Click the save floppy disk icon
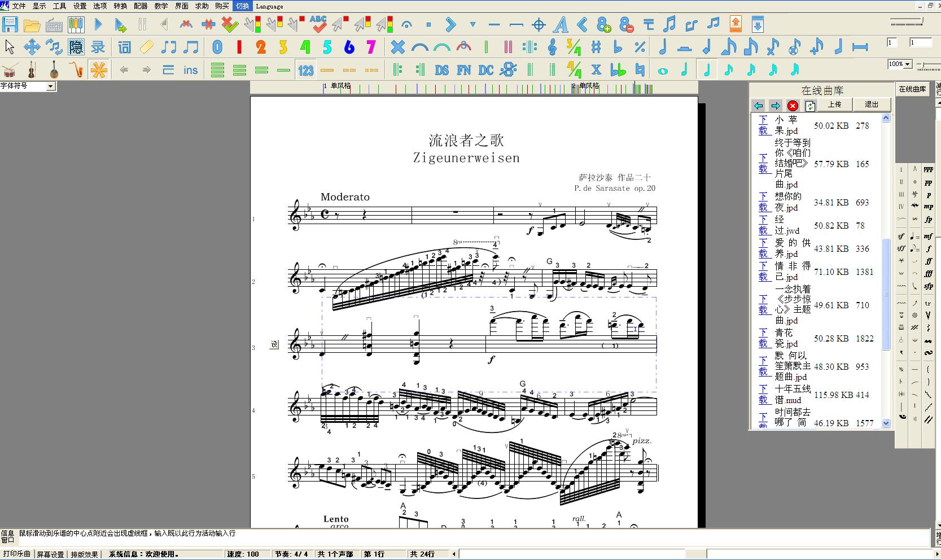The height and width of the screenshot is (560, 941). 10,24
